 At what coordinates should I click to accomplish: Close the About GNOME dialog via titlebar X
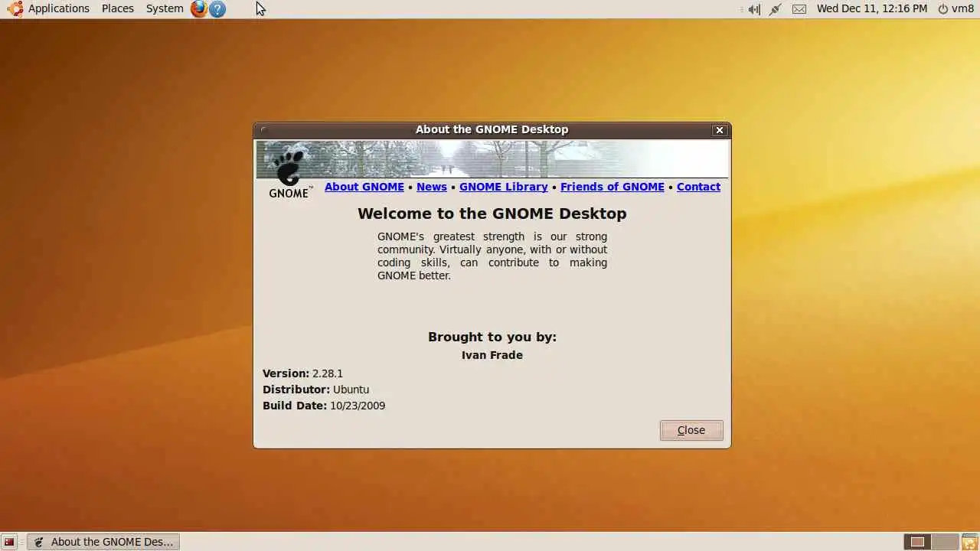tap(720, 130)
